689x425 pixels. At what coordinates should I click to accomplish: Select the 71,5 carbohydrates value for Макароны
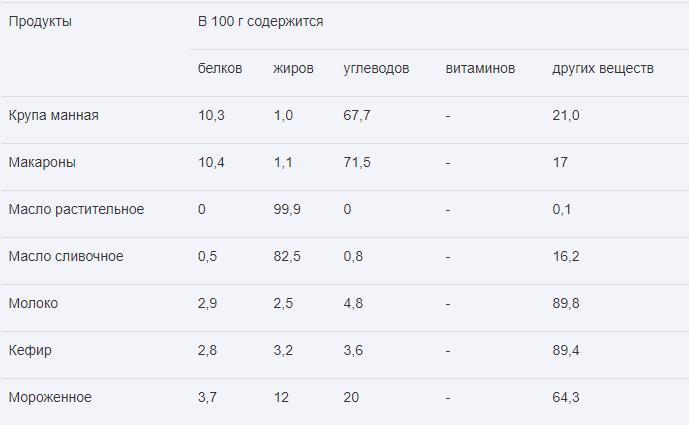[357, 162]
